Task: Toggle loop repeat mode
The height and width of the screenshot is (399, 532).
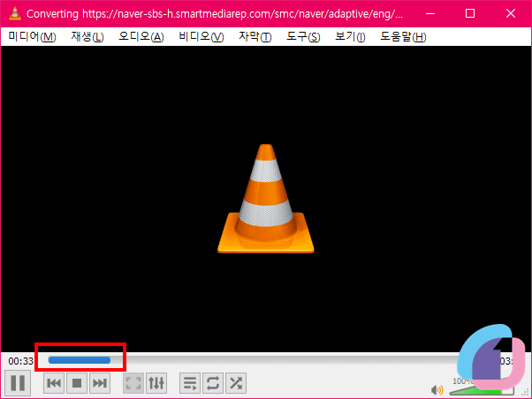Action: [213, 383]
